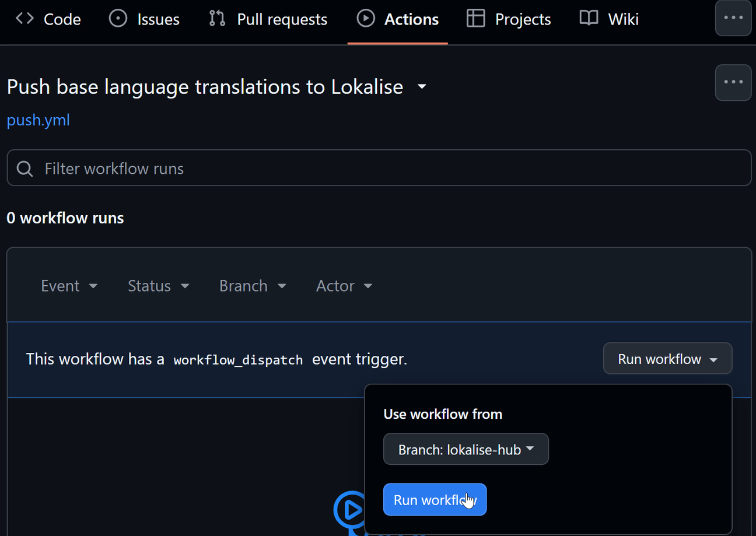Open the top-right ellipsis overflow menu
This screenshot has height=536, width=756.
click(733, 18)
